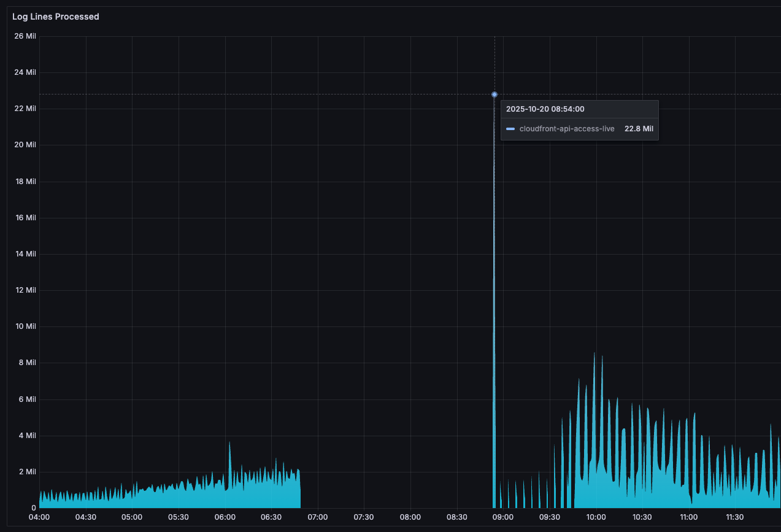Select the 04:00 time axis label

click(39, 517)
